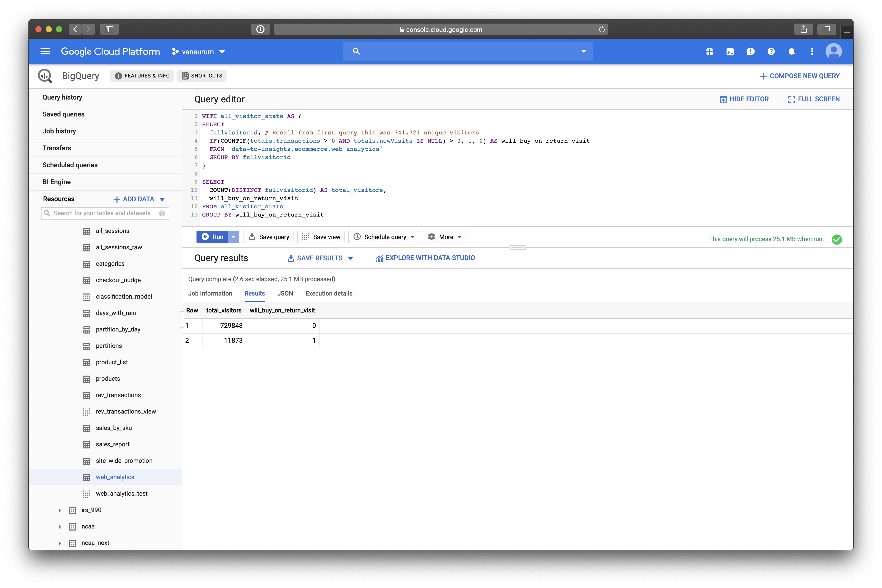Open the ADD DATA dropdown
882x588 pixels.
click(139, 199)
